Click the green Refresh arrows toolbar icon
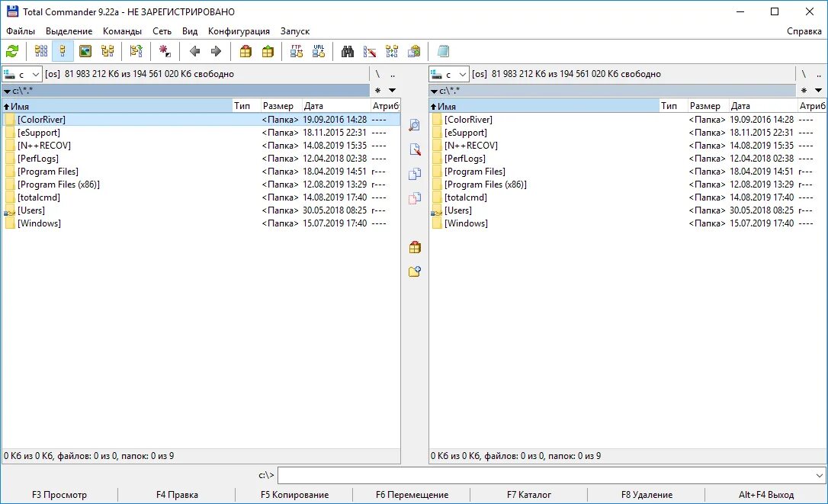828x504 pixels. (x=12, y=51)
